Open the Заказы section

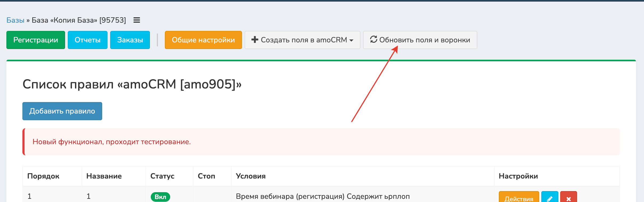point(130,40)
